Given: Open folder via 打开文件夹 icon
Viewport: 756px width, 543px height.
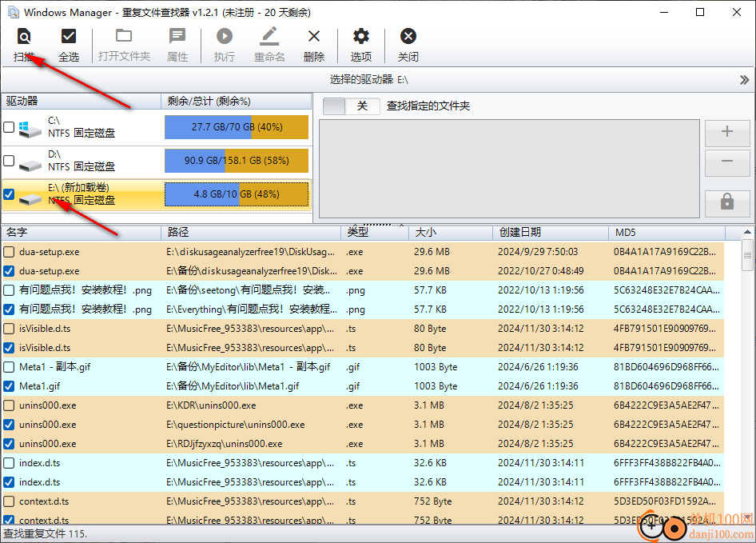Looking at the screenshot, I should click(124, 36).
